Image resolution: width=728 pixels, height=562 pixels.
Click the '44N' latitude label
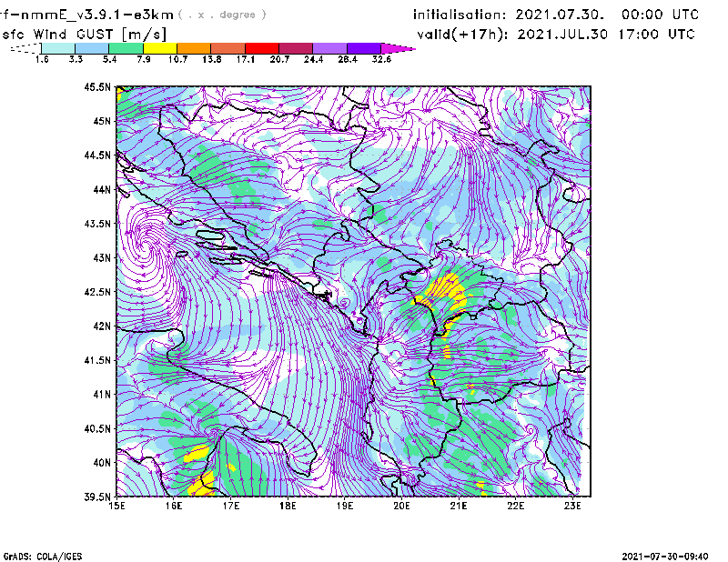102,189
